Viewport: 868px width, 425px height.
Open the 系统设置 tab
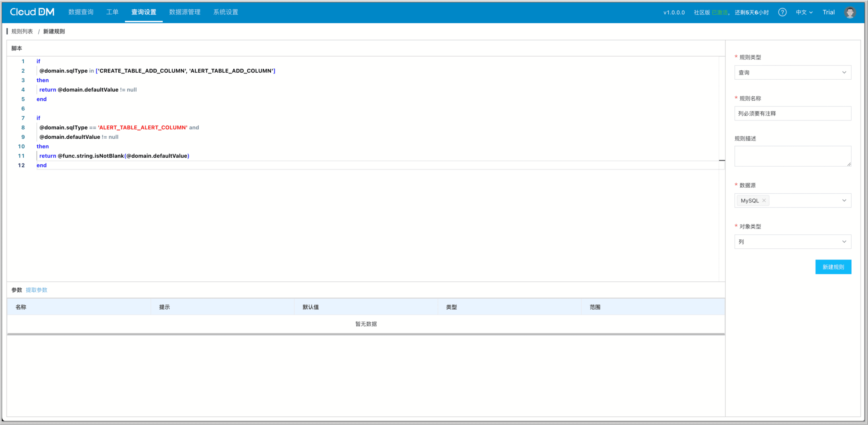click(226, 12)
